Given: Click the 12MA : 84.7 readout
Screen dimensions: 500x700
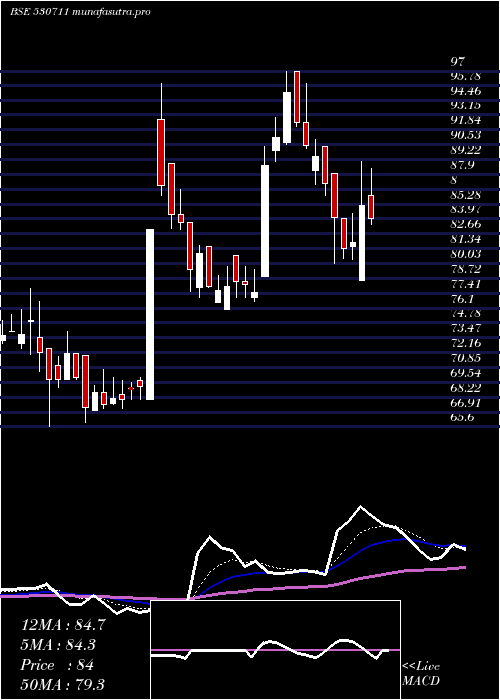Looking at the screenshot, I should click(x=63, y=625).
